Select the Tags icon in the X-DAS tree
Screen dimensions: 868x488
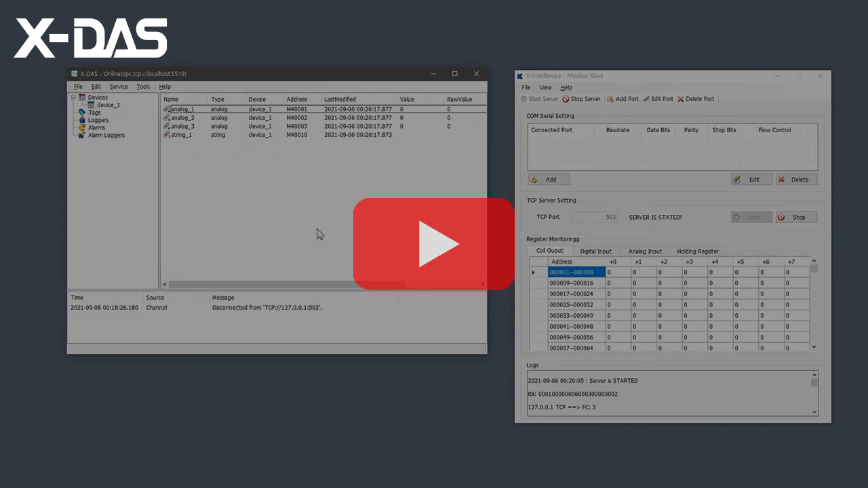tap(83, 113)
